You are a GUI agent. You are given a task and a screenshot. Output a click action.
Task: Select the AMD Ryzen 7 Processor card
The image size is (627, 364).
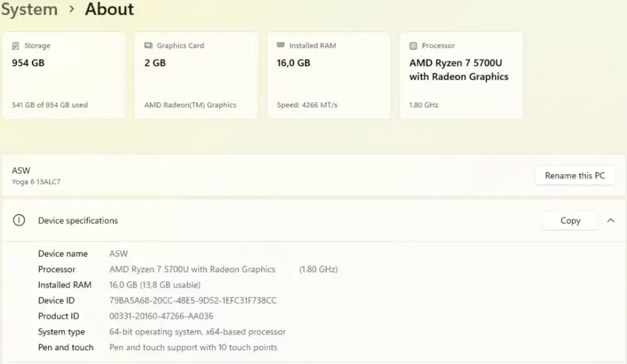[x=461, y=75]
